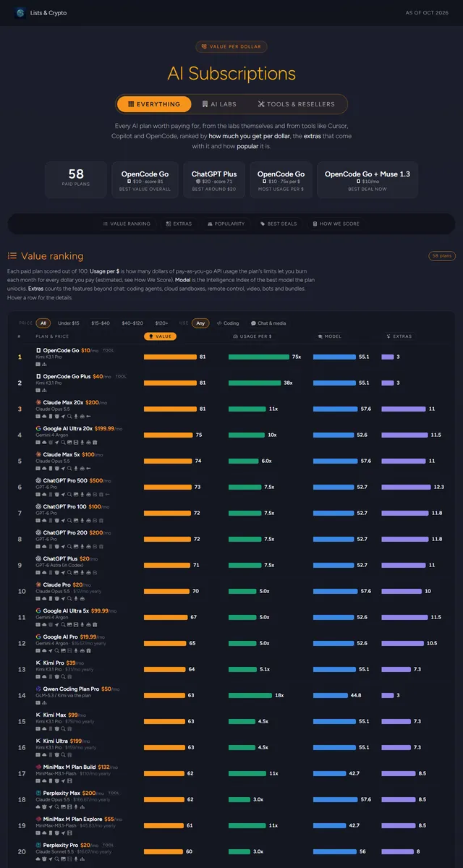This screenshot has height=868, width=463.
Task: Click the Google AI Ultra 20x plan name
Action: point(67,428)
